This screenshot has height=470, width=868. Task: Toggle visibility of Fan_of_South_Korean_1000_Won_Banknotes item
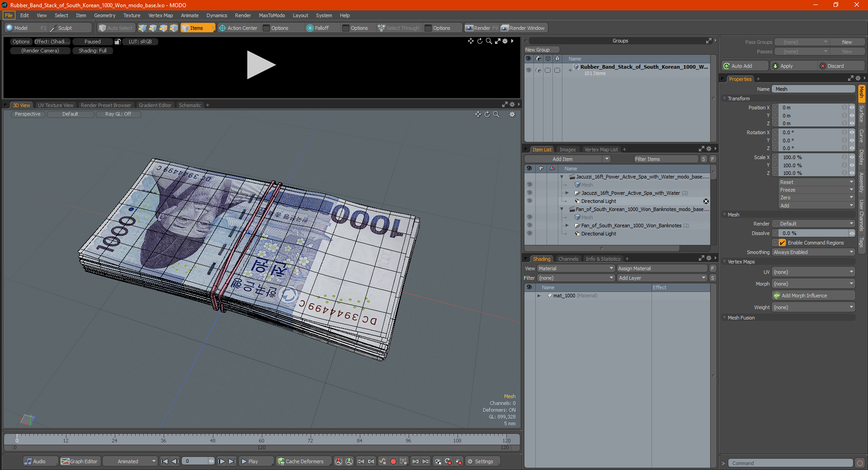529,226
